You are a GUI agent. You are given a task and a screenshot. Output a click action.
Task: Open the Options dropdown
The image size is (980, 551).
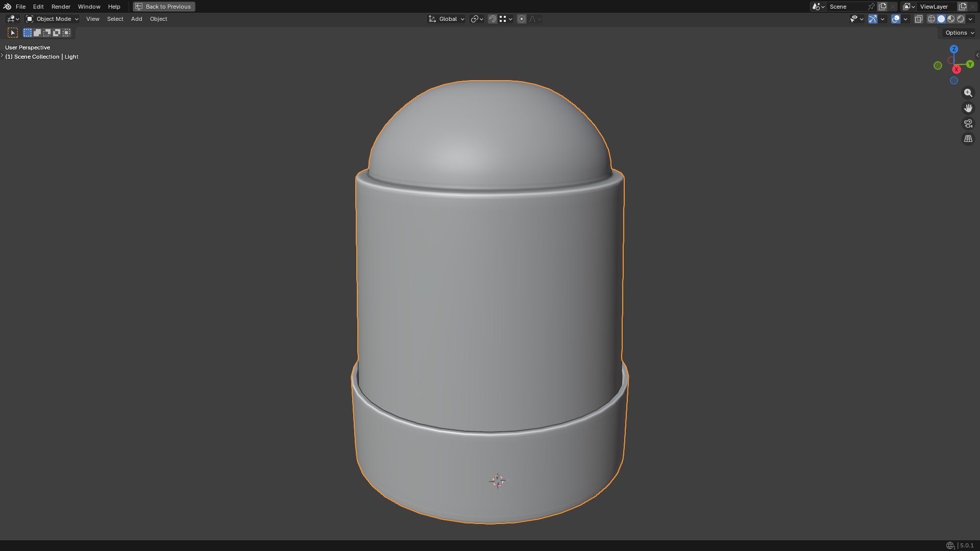pos(959,33)
